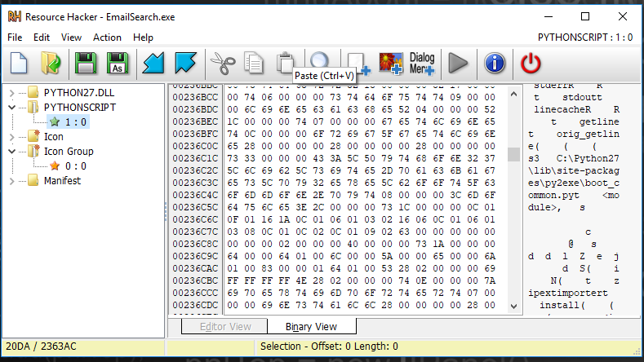Open the Dialog Menu add icon
644x362 pixels.
(x=422, y=64)
